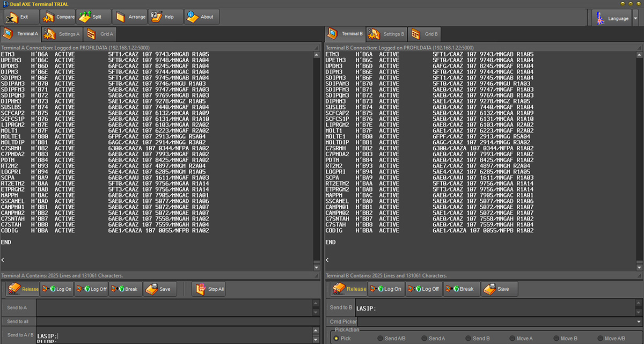Click Release button under Terminal A
This screenshot has height=344, width=644.
(x=23, y=289)
